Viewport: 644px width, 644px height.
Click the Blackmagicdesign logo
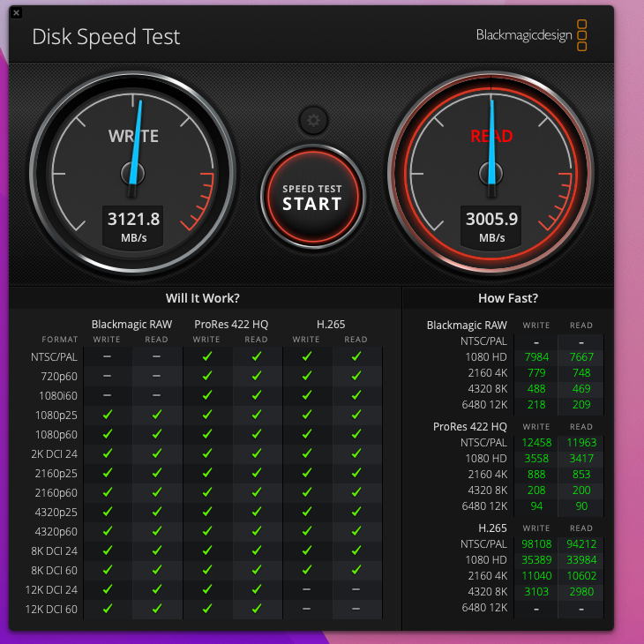[x=531, y=35]
